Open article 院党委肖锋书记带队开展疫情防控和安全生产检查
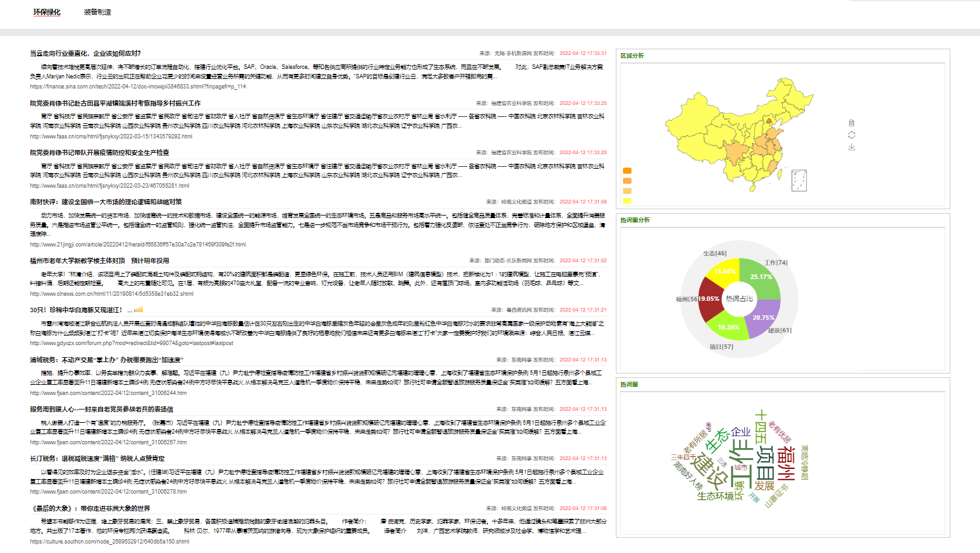This screenshot has height=553, width=980. tap(99, 152)
